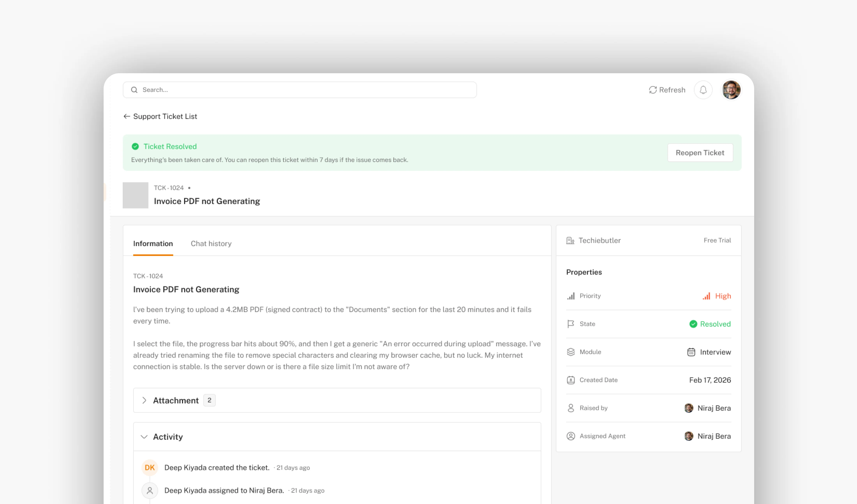
Task: Switch to the Chat history tab
Action: 211,243
